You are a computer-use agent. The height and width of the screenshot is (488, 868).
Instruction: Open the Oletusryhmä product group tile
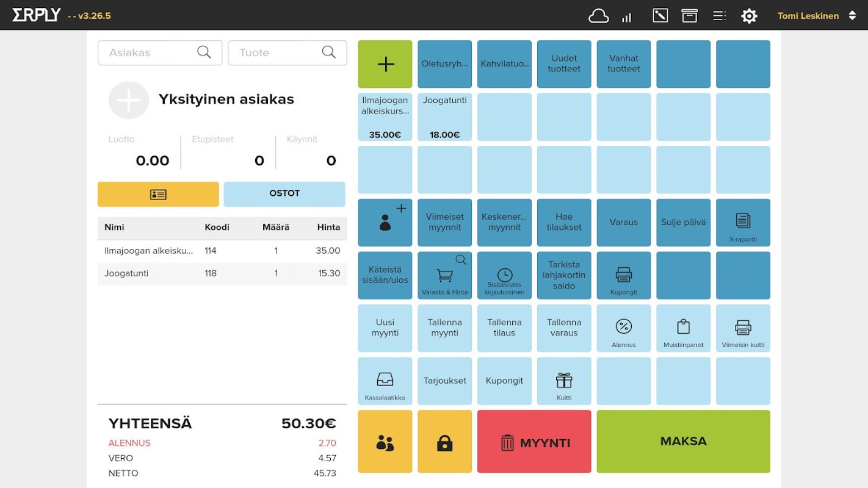445,64
